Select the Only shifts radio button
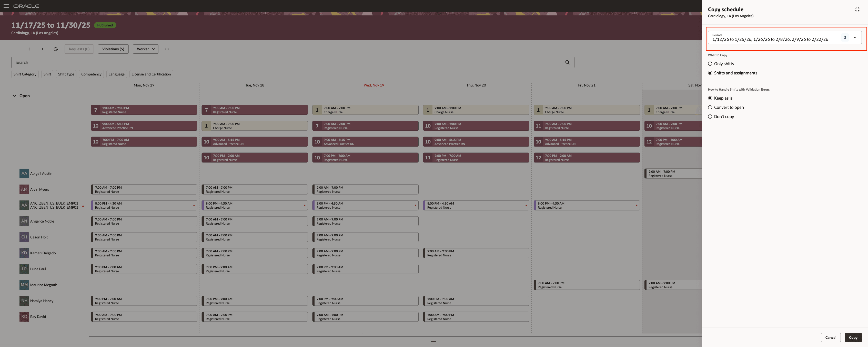 pyautogui.click(x=710, y=63)
